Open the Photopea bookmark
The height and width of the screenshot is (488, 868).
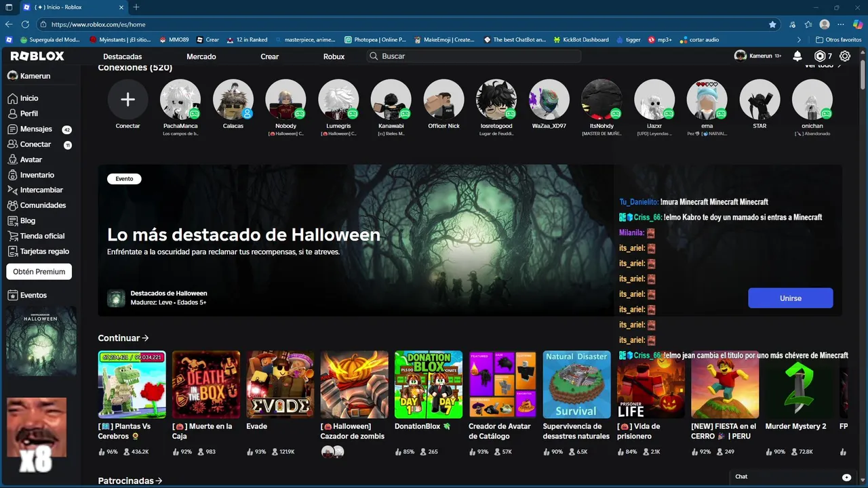[x=375, y=40]
